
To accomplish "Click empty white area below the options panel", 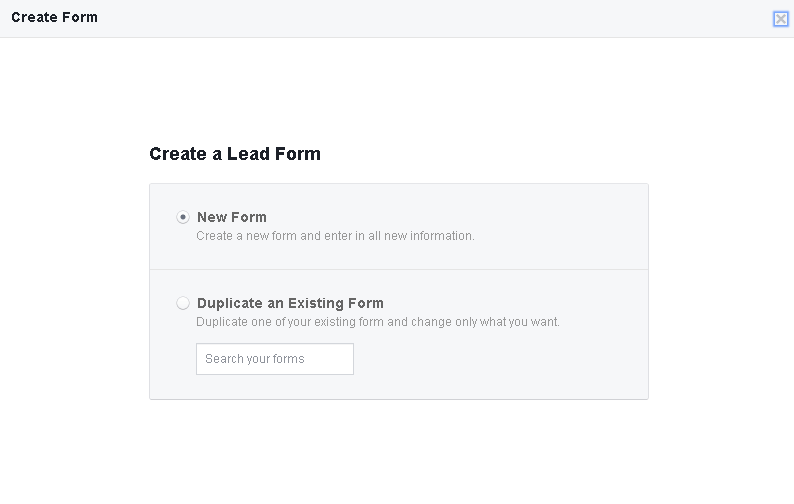I will pos(399,450).
